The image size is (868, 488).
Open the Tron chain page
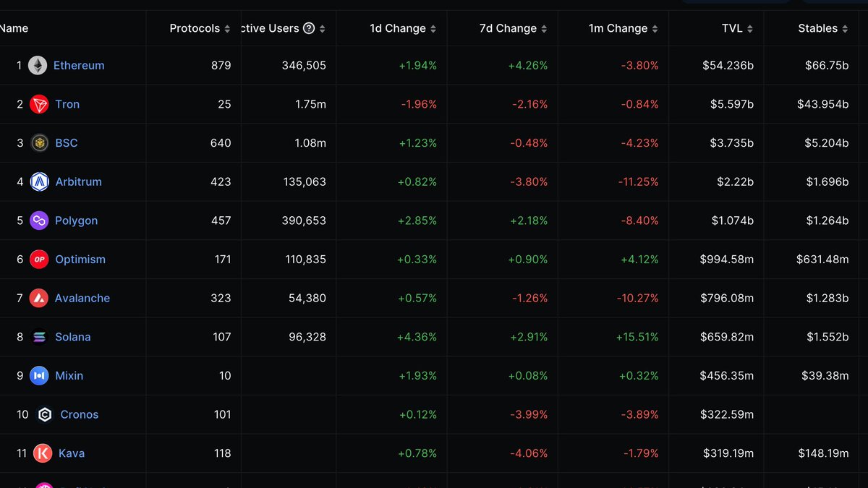(x=67, y=104)
